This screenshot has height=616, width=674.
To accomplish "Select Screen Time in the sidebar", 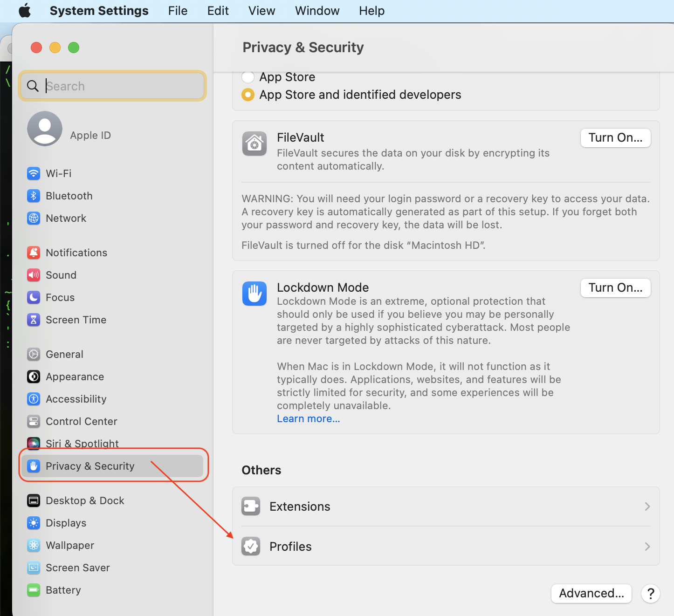I will pyautogui.click(x=76, y=320).
